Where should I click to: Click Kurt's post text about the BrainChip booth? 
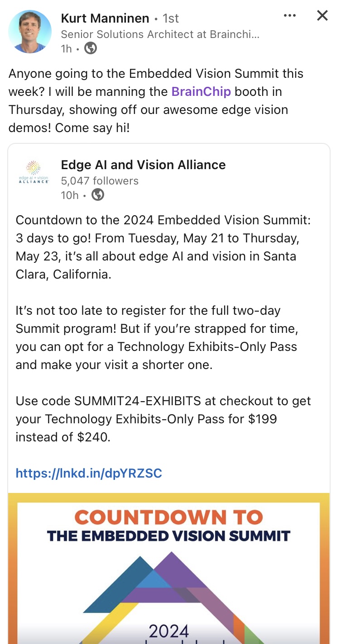click(156, 100)
